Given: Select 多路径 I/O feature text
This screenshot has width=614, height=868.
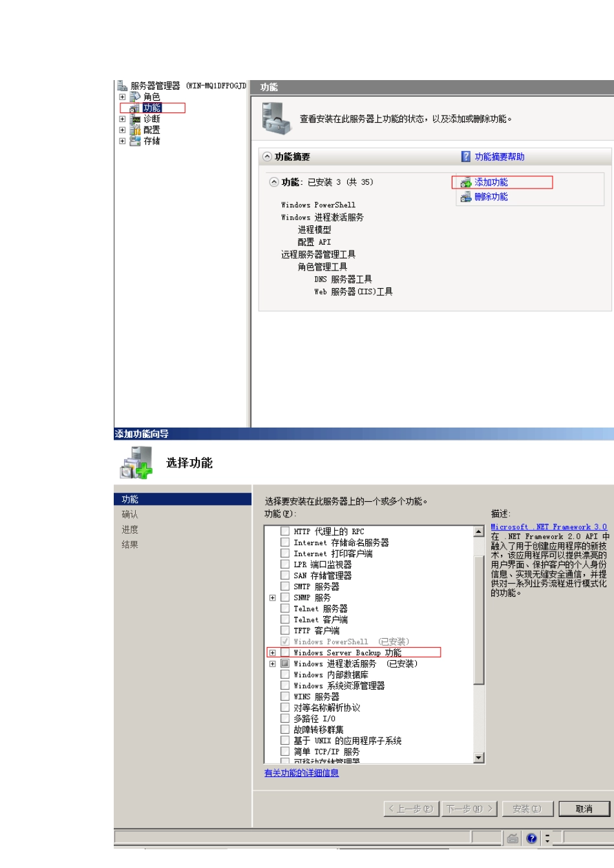Looking at the screenshot, I should (x=314, y=719).
